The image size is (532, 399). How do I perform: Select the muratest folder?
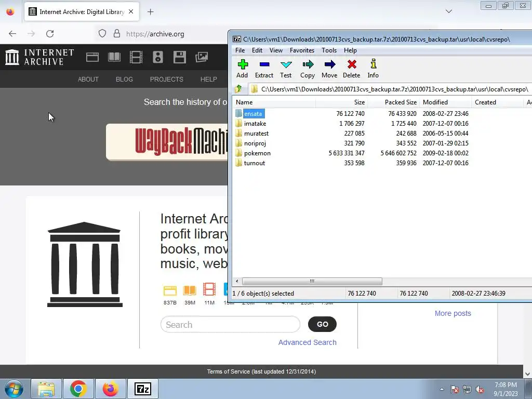[x=256, y=134]
